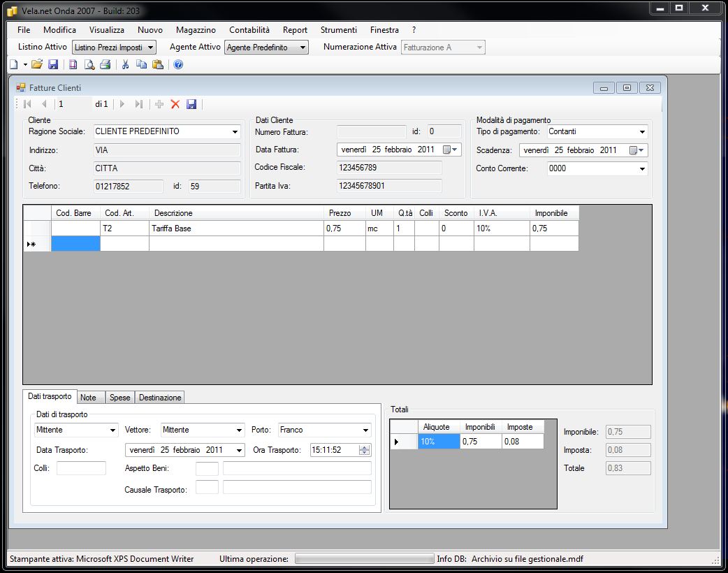This screenshot has width=728, height=573.
Task: Open help via blue question mark icon
Action: [x=178, y=64]
